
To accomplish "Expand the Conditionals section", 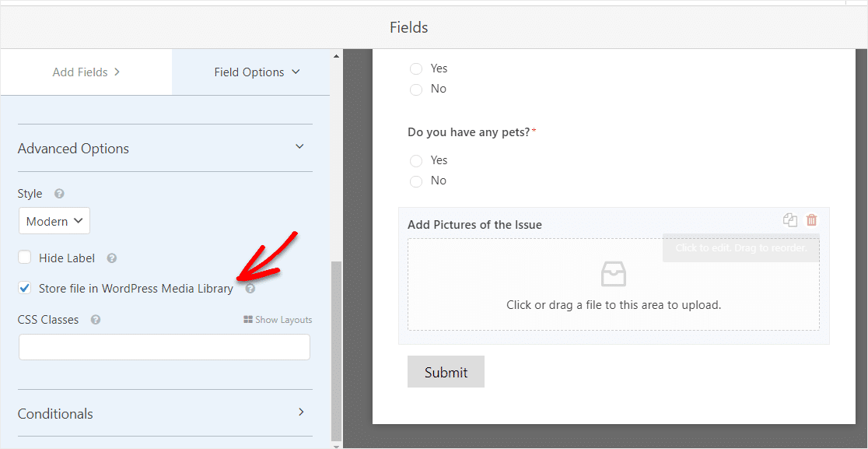I will pyautogui.click(x=301, y=412).
